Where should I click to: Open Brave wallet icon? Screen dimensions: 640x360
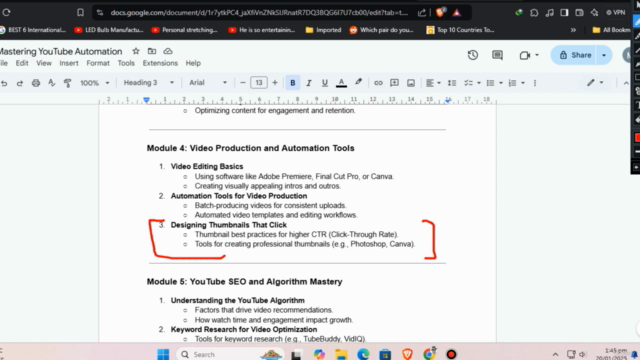pos(579,13)
